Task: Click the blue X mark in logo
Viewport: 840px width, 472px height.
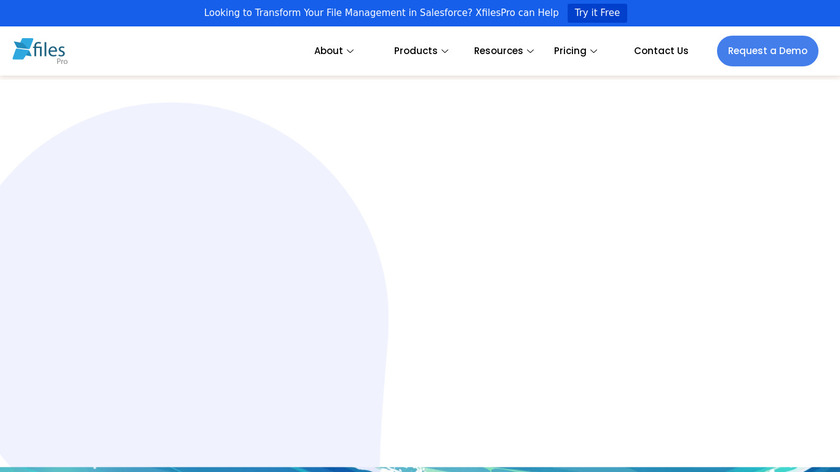Action: (x=22, y=49)
